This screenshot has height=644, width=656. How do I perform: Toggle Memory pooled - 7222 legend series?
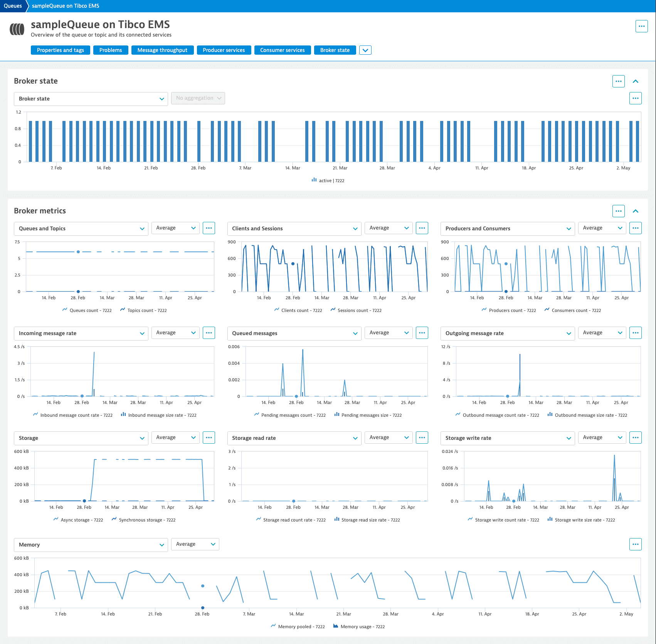point(298,626)
